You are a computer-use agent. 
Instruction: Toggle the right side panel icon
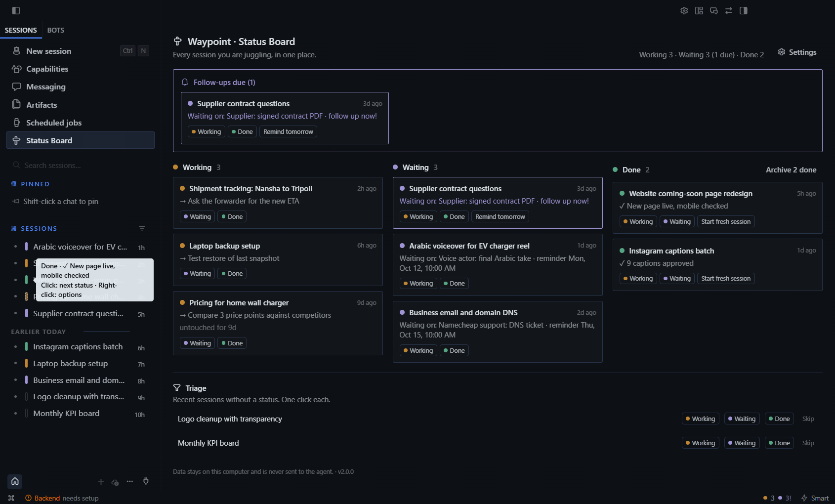coord(744,10)
